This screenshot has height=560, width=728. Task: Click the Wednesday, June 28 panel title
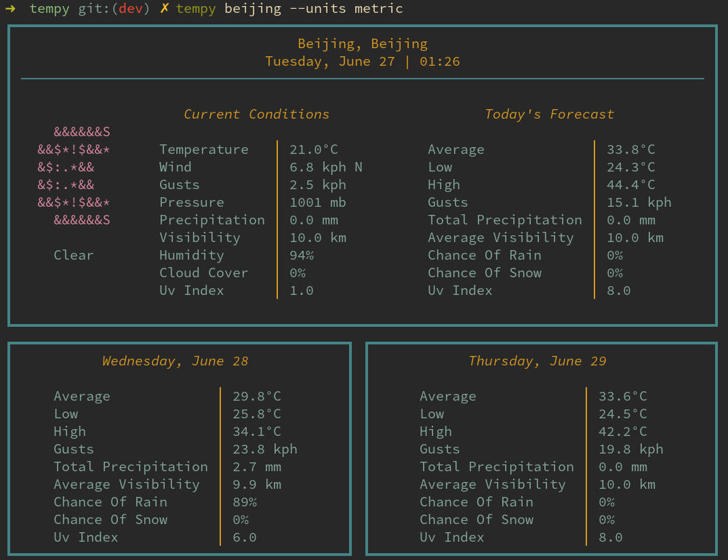tap(175, 361)
